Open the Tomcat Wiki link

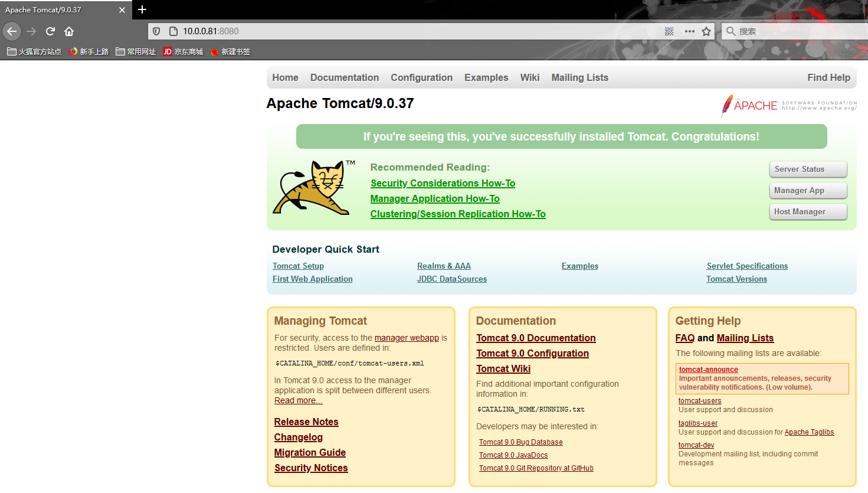point(503,368)
